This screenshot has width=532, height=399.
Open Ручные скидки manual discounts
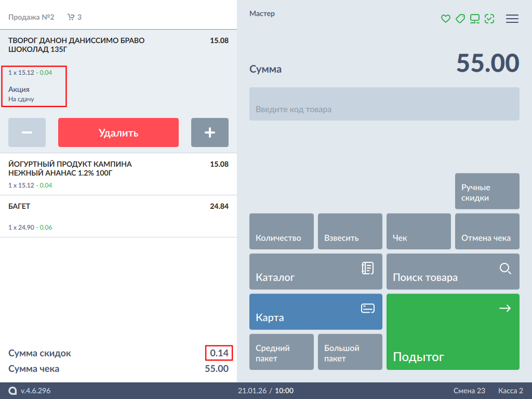(x=487, y=192)
